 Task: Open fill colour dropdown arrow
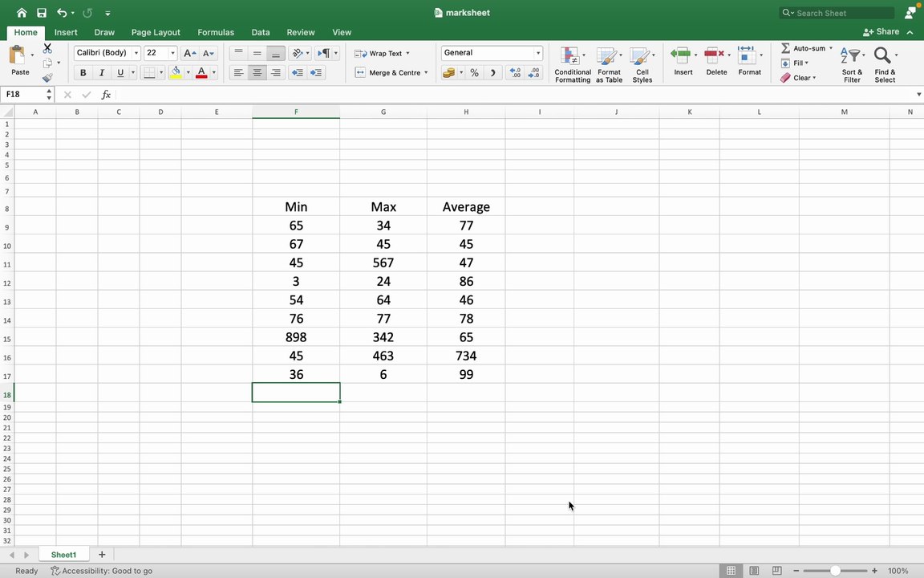188,72
